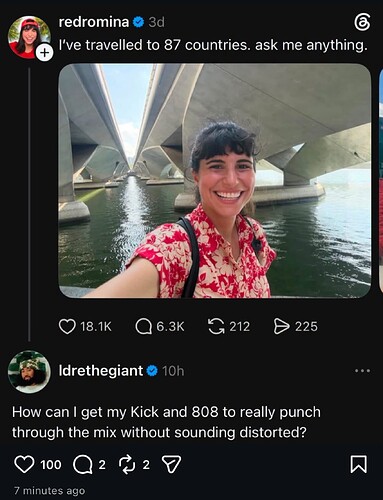This screenshot has width=383, height=500.
Task: Open the reply about Kick and 808
Action: 166,422
